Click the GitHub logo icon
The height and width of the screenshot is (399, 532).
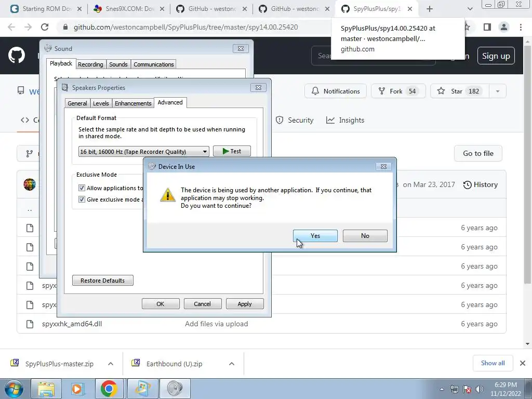[17, 56]
